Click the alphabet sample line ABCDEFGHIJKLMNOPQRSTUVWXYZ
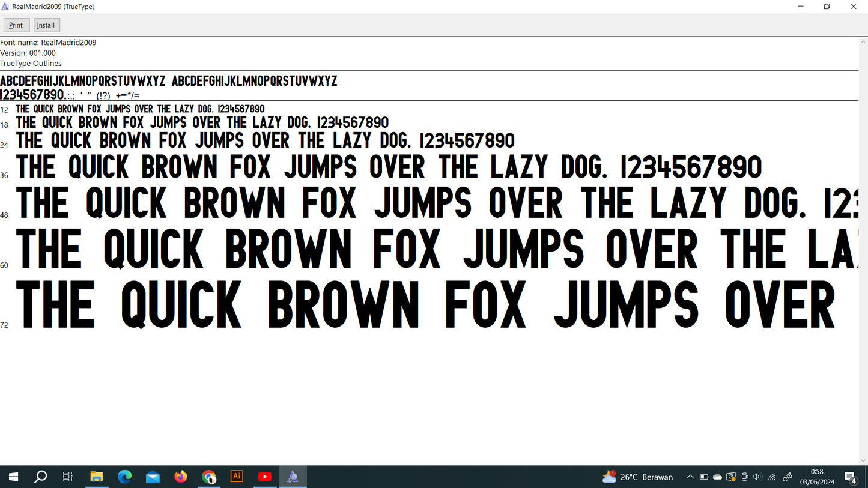The height and width of the screenshot is (488, 868). coord(169,81)
